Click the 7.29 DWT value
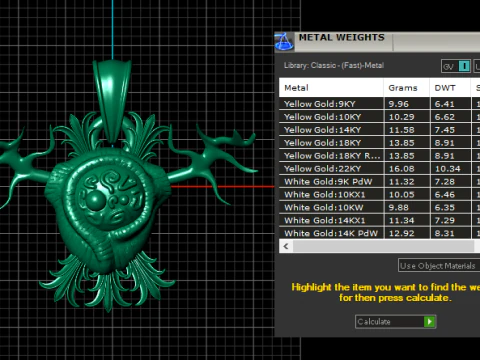The height and width of the screenshot is (360, 480). 444,220
